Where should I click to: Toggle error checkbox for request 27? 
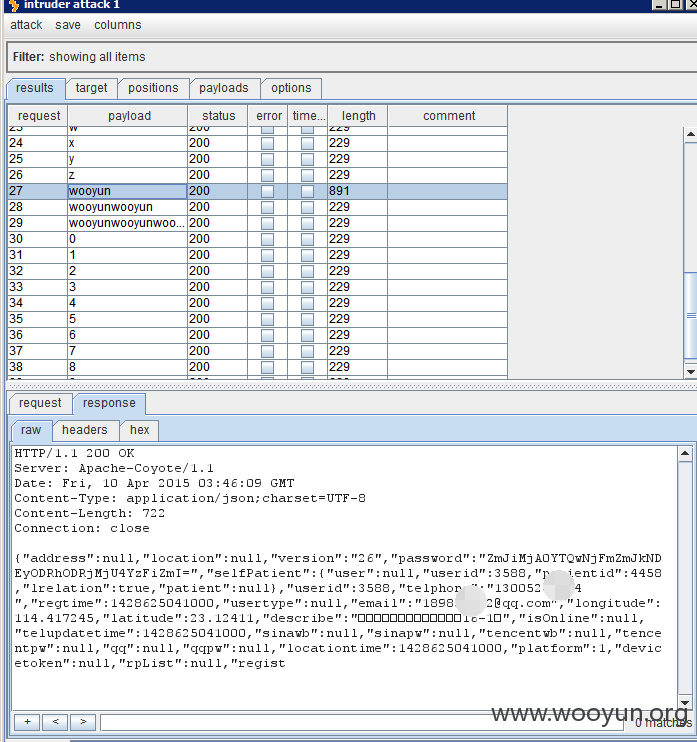pyautogui.click(x=267, y=191)
